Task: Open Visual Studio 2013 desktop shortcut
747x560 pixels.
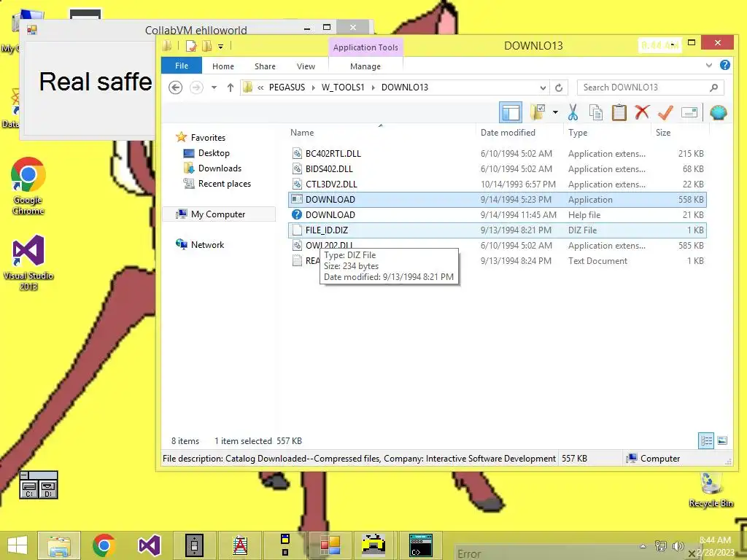Action: tap(28, 262)
